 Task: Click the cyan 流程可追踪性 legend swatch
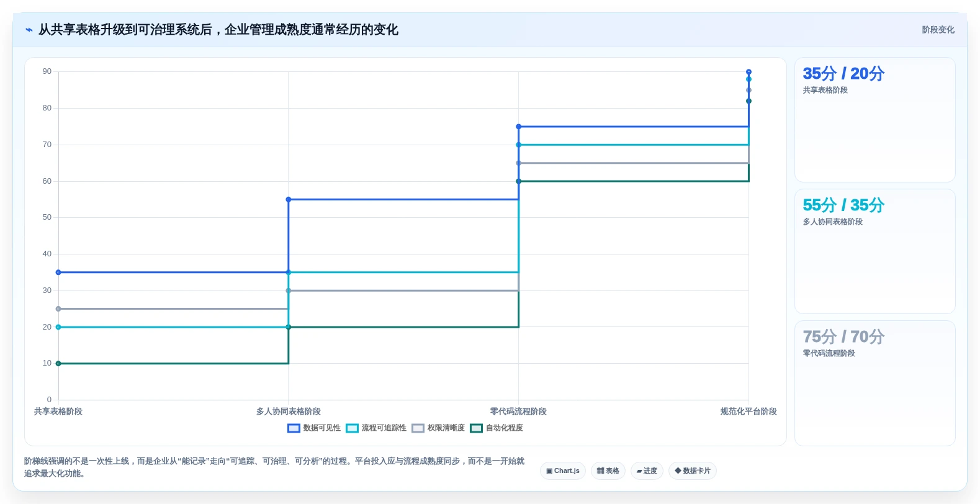pos(353,428)
